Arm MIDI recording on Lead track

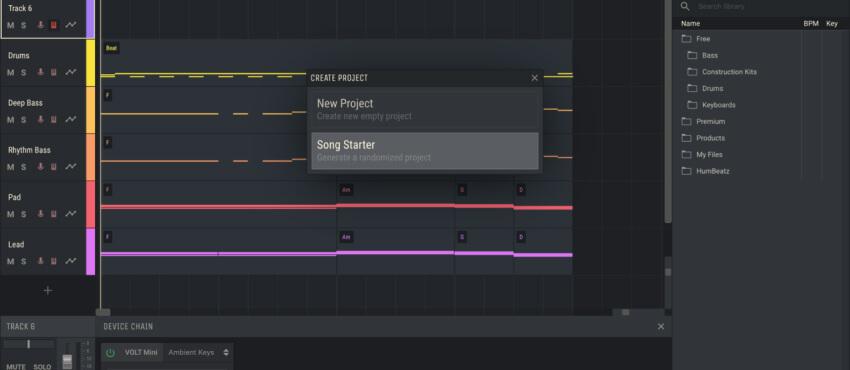click(x=54, y=261)
